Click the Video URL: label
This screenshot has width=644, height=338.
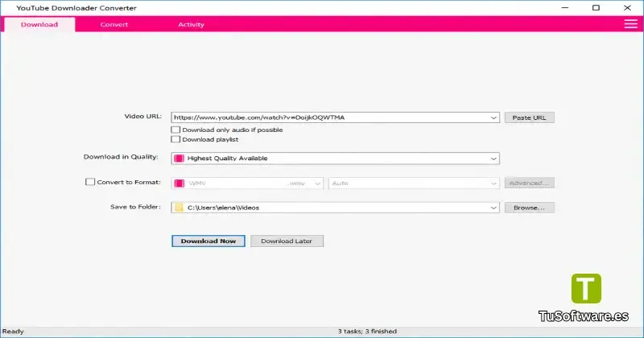(143, 116)
